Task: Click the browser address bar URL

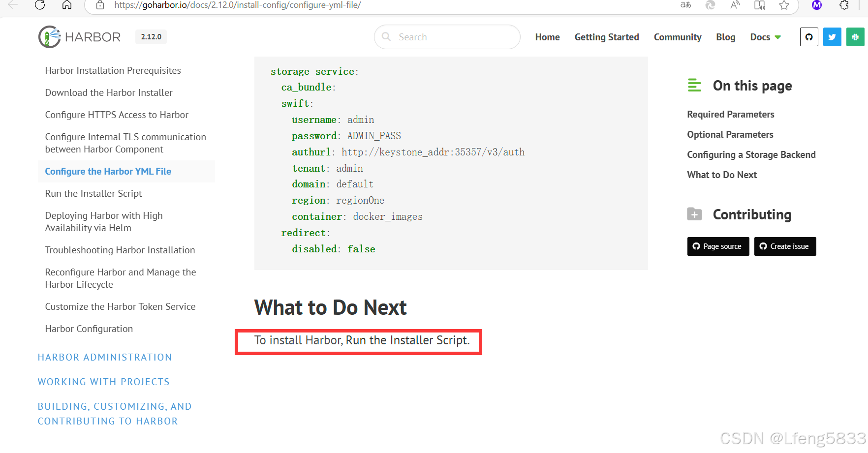Action: tap(238, 5)
